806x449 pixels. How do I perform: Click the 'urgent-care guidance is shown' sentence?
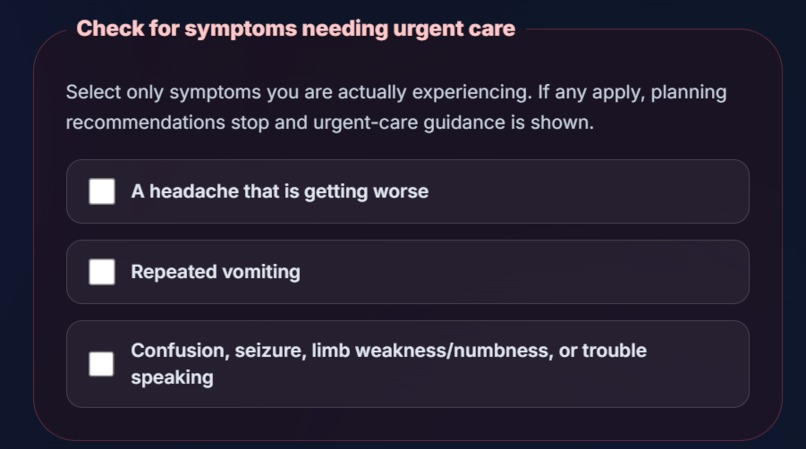click(x=453, y=123)
